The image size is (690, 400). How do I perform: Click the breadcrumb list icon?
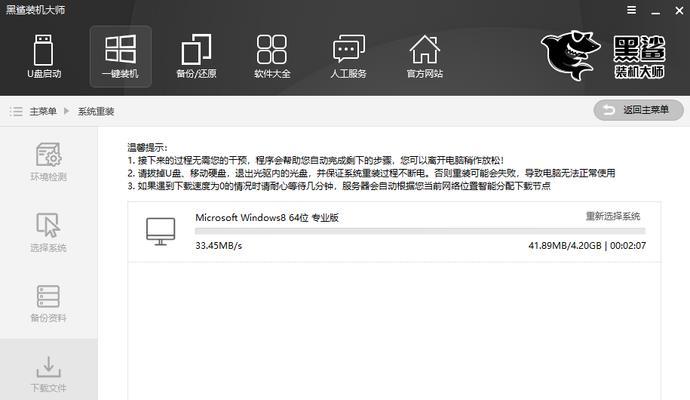(16, 111)
